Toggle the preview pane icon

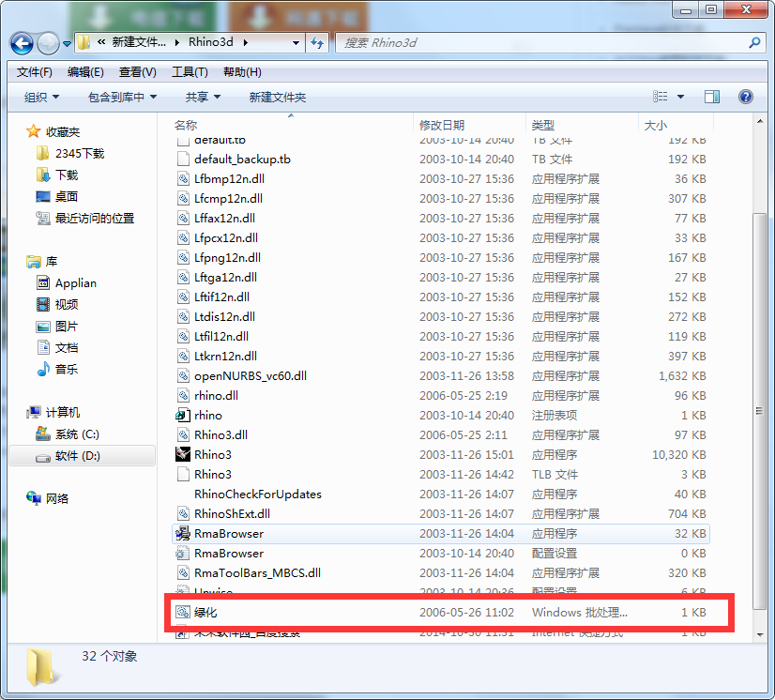tap(712, 97)
